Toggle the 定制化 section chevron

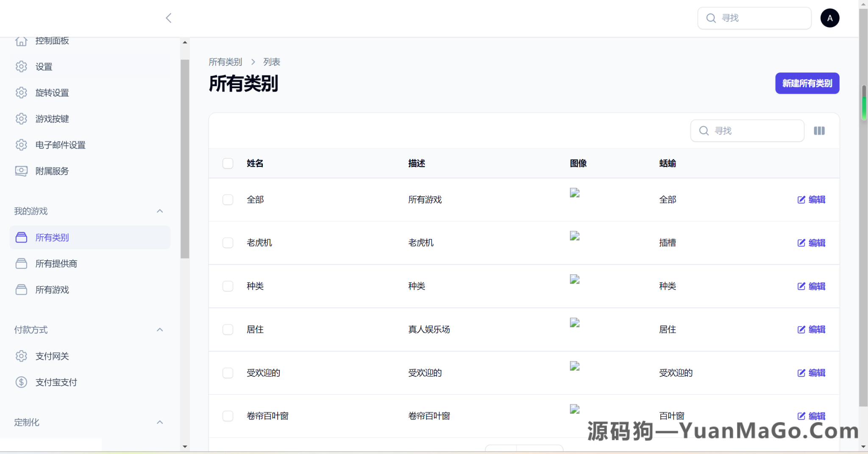(160, 422)
